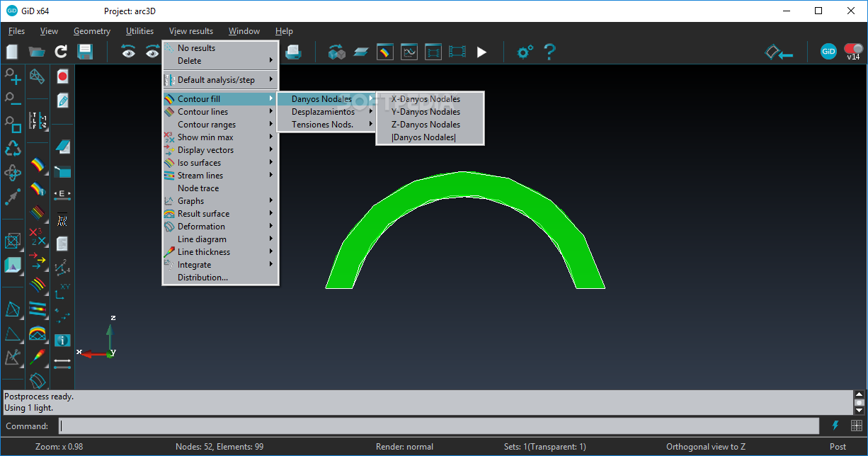Select the Rotate trackball tool
868x456 pixels.
13,173
